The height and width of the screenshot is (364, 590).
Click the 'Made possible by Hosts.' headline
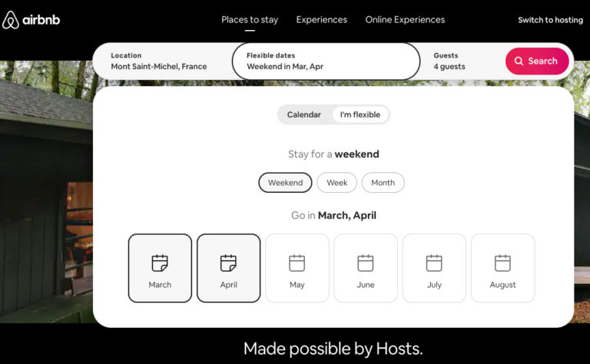click(x=333, y=349)
